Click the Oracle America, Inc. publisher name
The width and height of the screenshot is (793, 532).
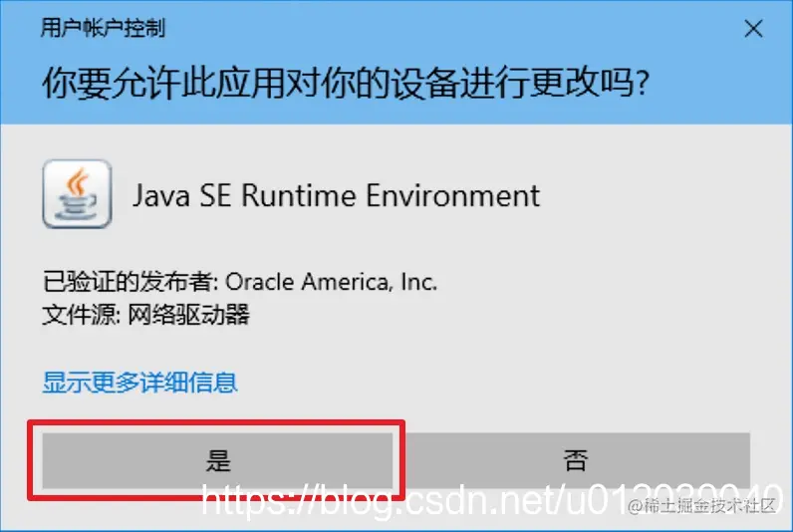click(x=332, y=282)
